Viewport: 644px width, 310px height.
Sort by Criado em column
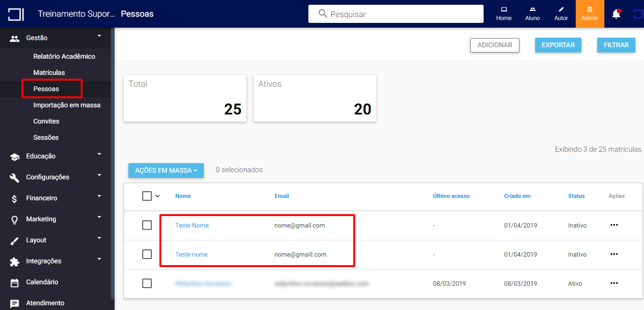(517, 196)
